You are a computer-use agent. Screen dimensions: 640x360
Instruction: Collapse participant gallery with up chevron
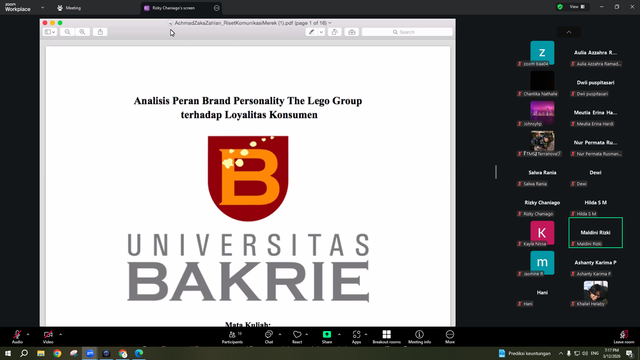(x=569, y=32)
